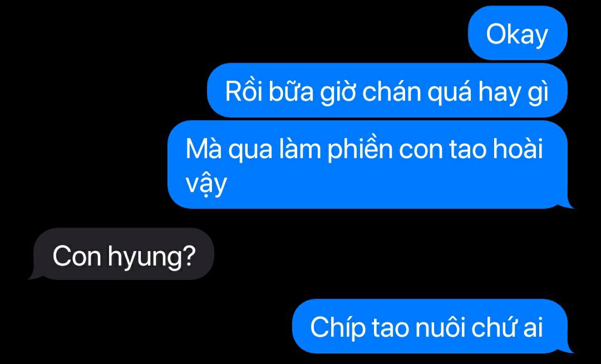
Task: Select the "Rồi bữa giờ chán quá hay gì" message
Action: pos(387,90)
